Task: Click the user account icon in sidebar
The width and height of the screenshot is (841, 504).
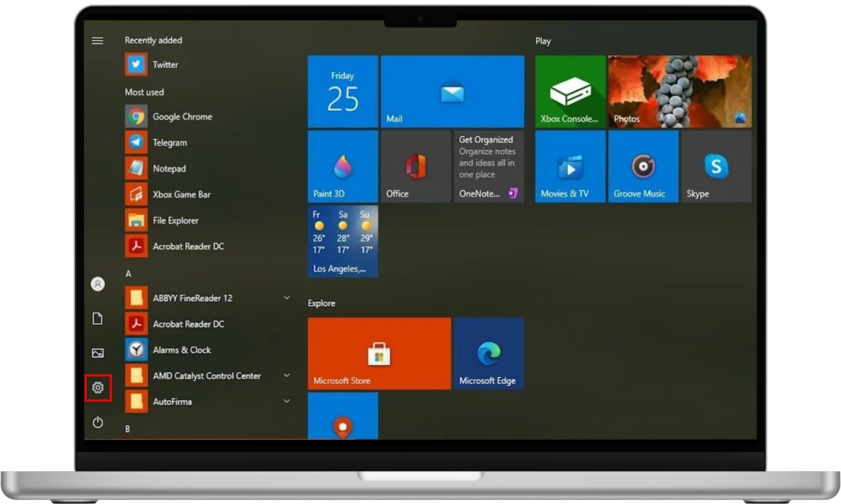Action: 98,284
